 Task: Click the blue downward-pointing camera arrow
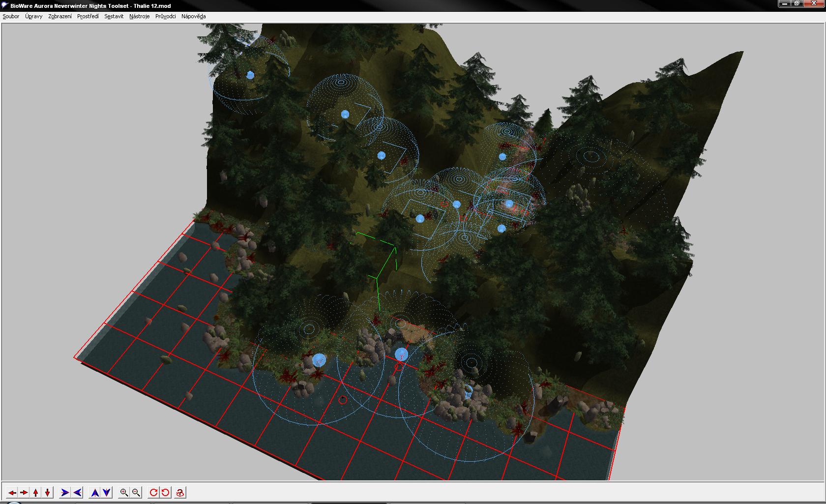107,492
